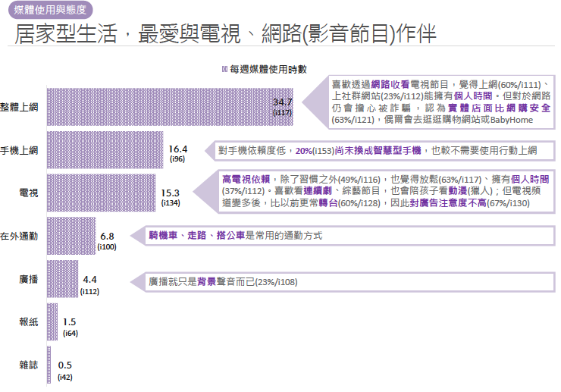Click the 在外通勤 bar in chart
This screenshot has width=561, height=392.
point(71,236)
